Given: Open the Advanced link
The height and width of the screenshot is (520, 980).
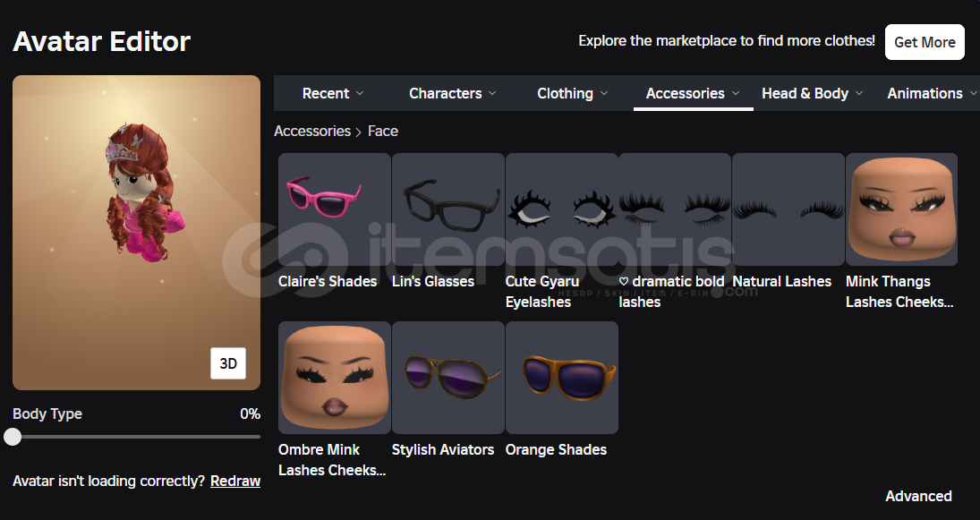Looking at the screenshot, I should [x=918, y=496].
